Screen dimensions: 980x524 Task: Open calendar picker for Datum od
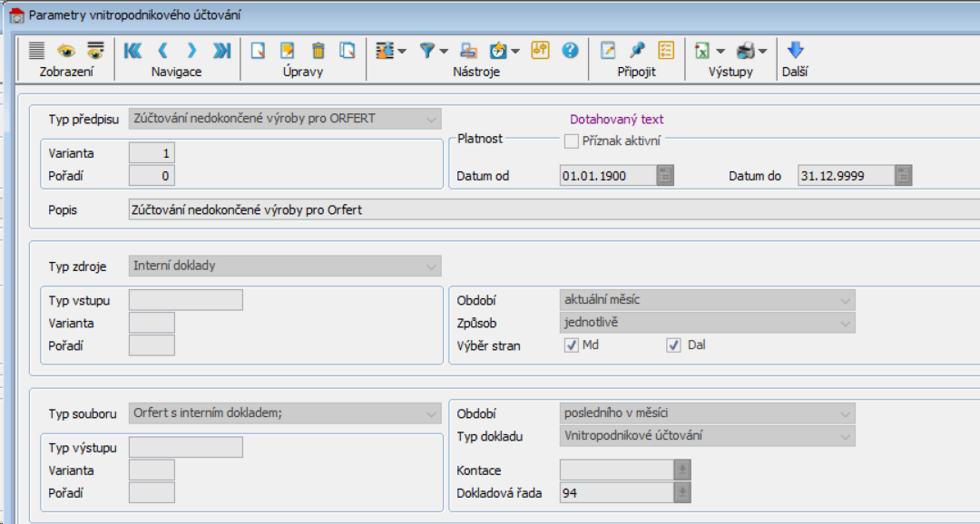(x=666, y=176)
